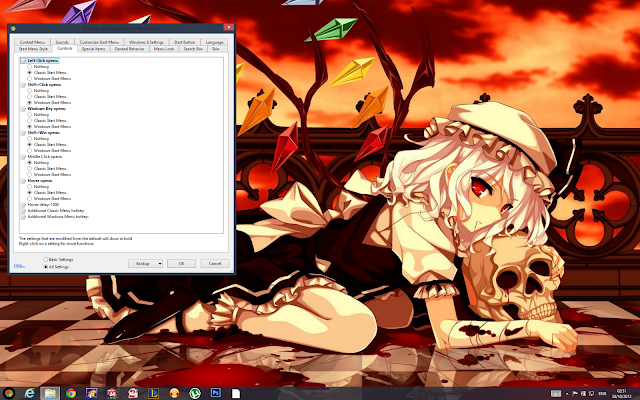Open the taskbar clock and date
The width and height of the screenshot is (640, 400).
pyautogui.click(x=622, y=393)
